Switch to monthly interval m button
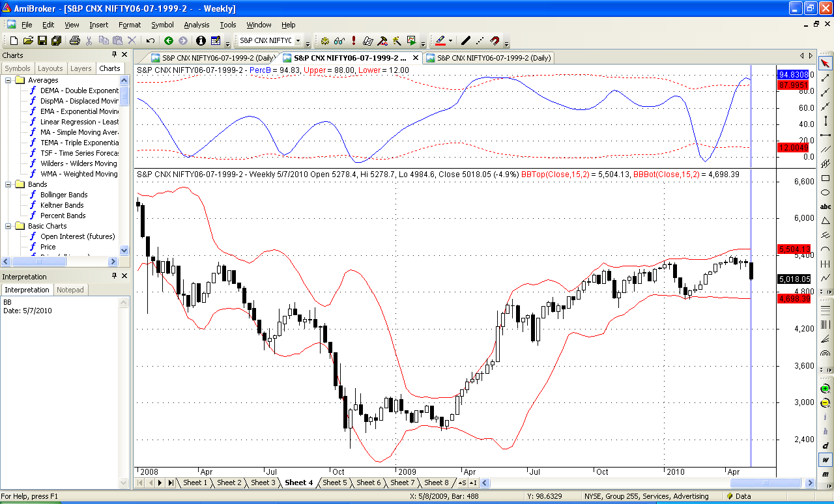The width and height of the screenshot is (834, 504). point(826,474)
